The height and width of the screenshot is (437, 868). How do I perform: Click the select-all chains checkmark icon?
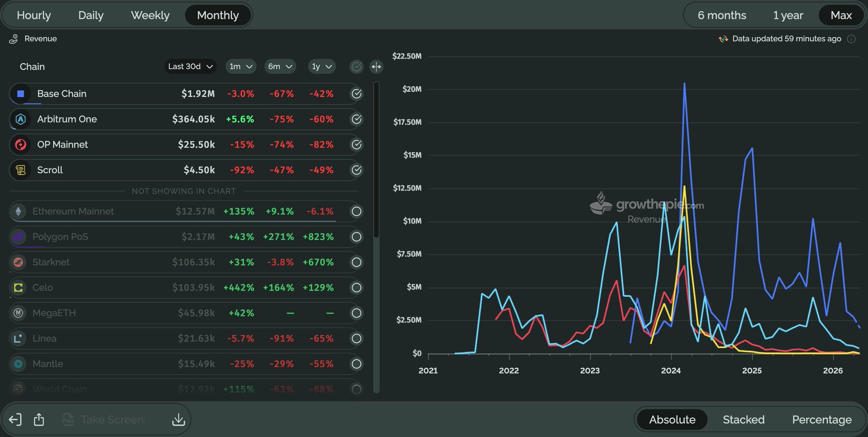(x=357, y=67)
